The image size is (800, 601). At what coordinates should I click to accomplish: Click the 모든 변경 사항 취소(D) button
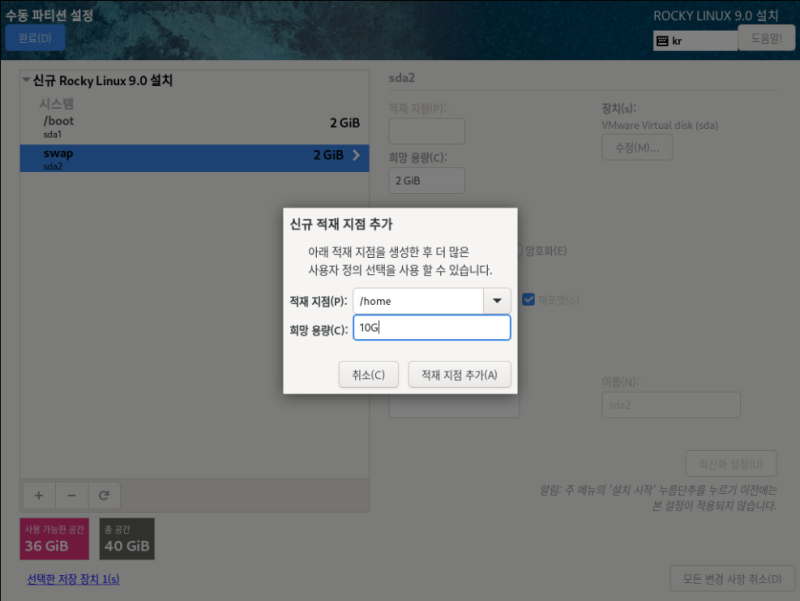pos(732,579)
